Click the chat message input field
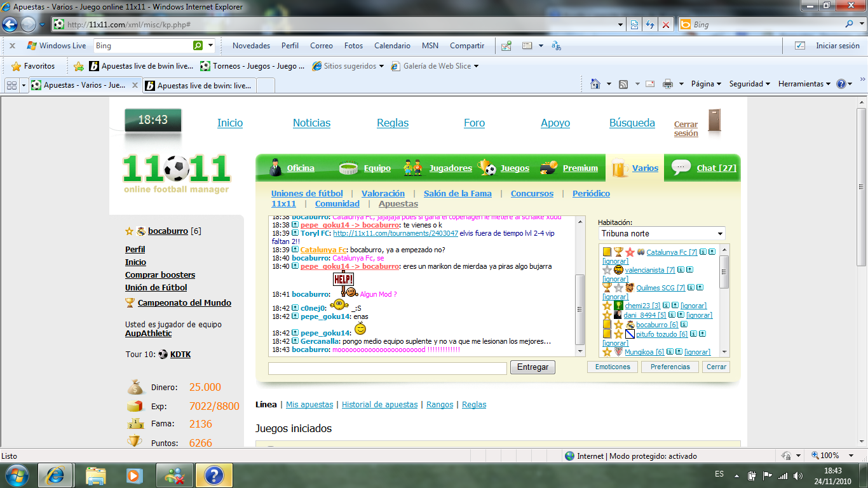 coord(388,369)
